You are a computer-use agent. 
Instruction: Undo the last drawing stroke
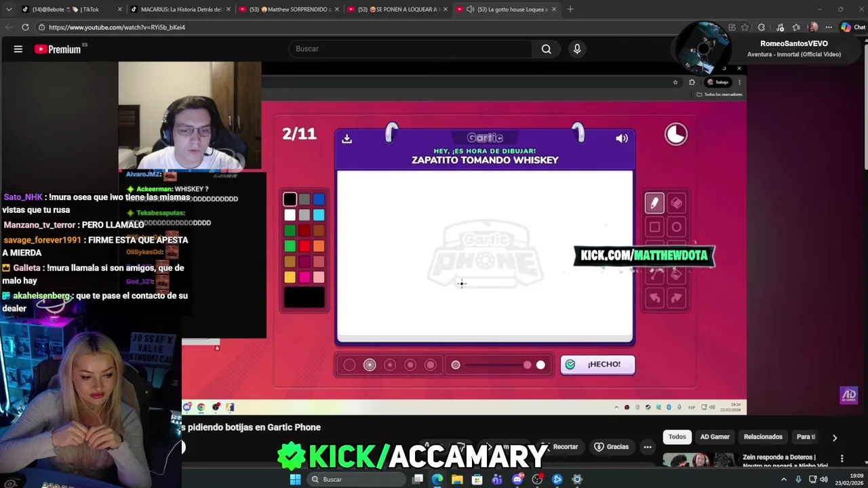tap(654, 298)
